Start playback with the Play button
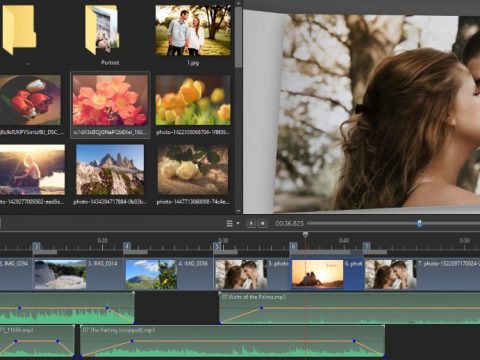The width and height of the screenshot is (480, 360). coord(251,223)
